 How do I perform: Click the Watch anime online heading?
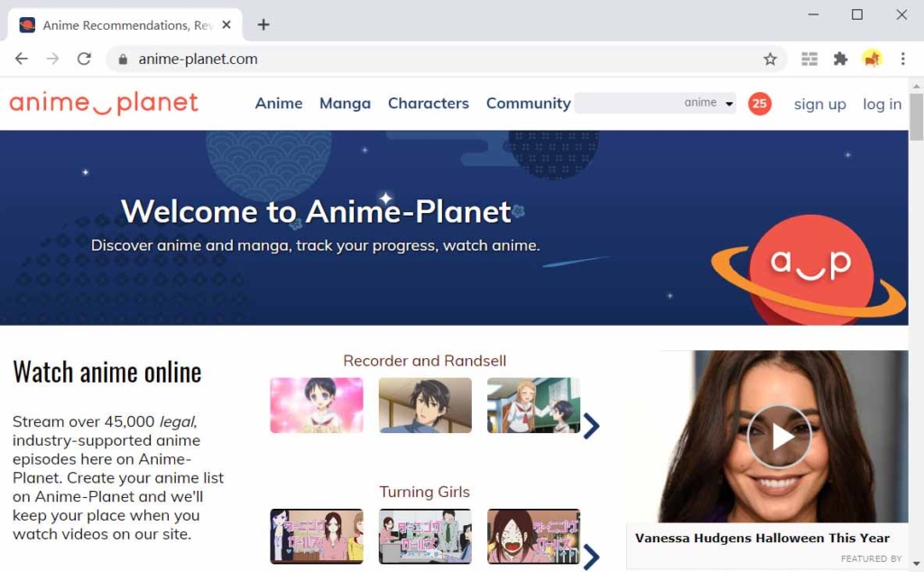pos(107,373)
